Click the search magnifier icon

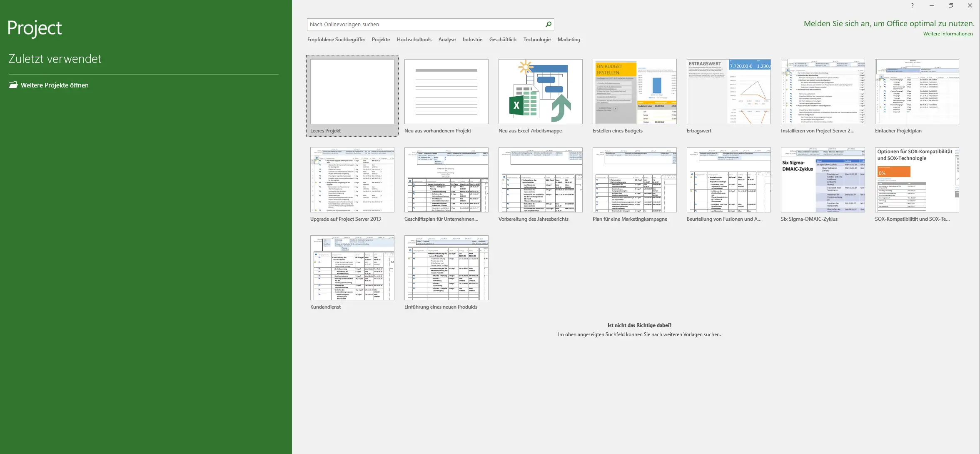(x=549, y=24)
